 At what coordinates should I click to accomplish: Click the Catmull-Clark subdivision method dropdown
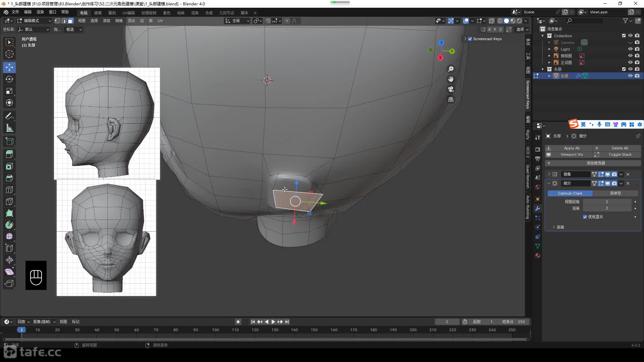pyautogui.click(x=570, y=193)
